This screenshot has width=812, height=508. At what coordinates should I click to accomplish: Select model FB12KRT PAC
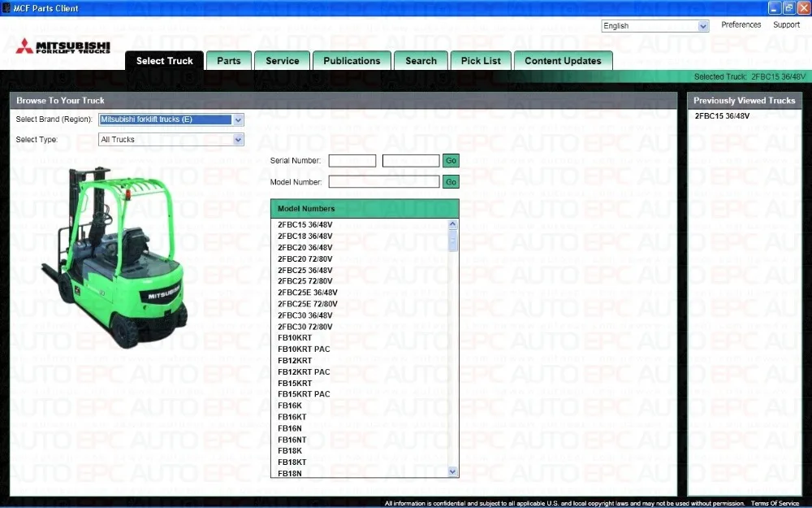coord(304,372)
